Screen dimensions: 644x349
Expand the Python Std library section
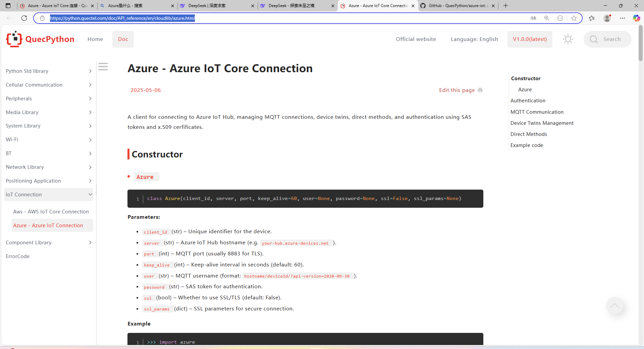coord(49,71)
